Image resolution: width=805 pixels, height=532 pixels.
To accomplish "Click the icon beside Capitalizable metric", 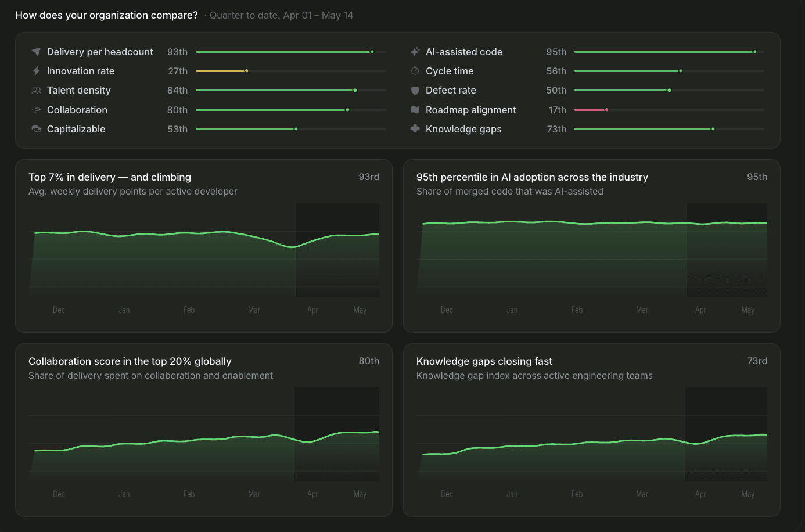I will [x=36, y=129].
